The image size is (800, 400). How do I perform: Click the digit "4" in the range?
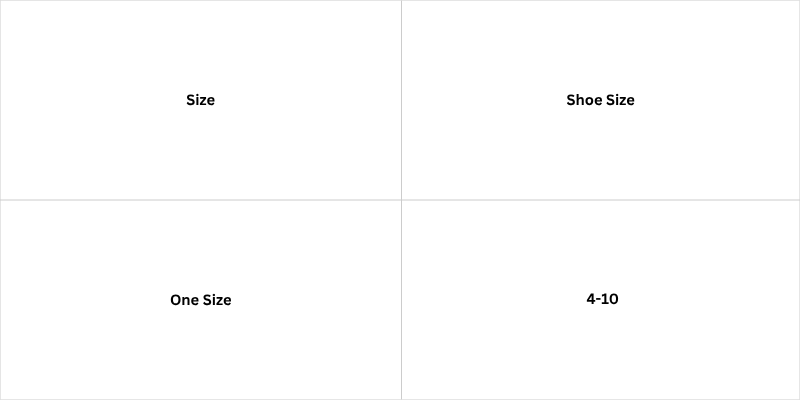click(x=591, y=299)
